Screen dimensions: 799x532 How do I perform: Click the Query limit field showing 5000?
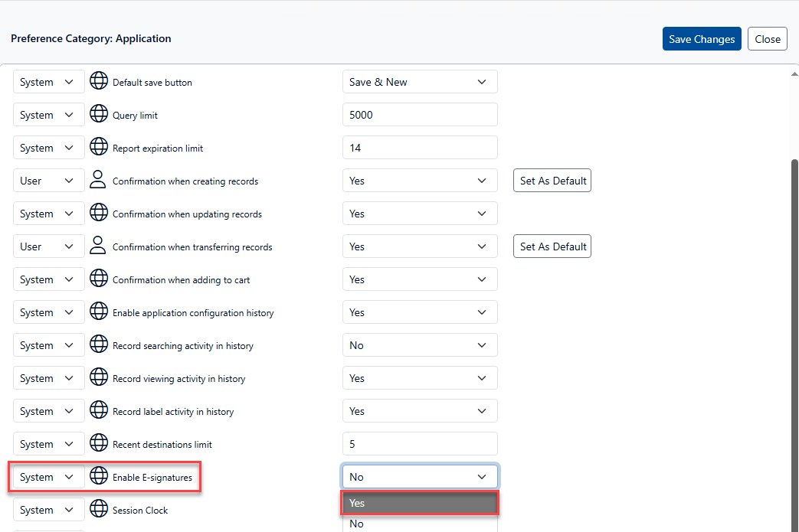(420, 115)
